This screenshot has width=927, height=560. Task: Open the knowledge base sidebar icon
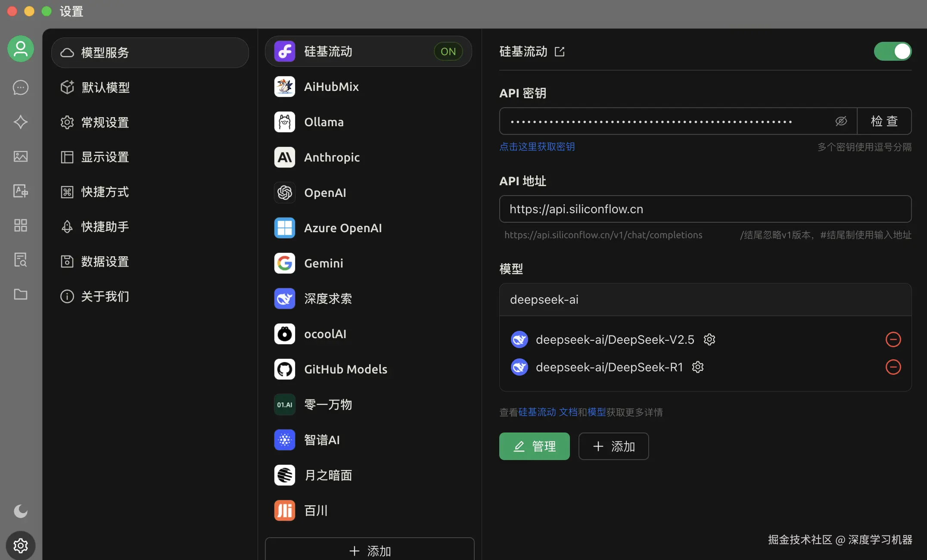(x=21, y=260)
